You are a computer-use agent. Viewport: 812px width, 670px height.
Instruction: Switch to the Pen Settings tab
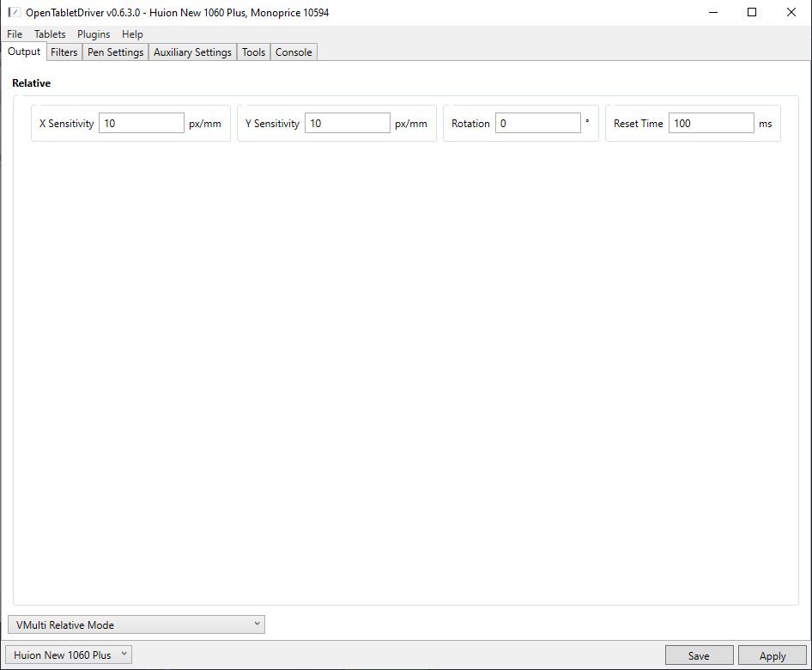click(x=115, y=52)
